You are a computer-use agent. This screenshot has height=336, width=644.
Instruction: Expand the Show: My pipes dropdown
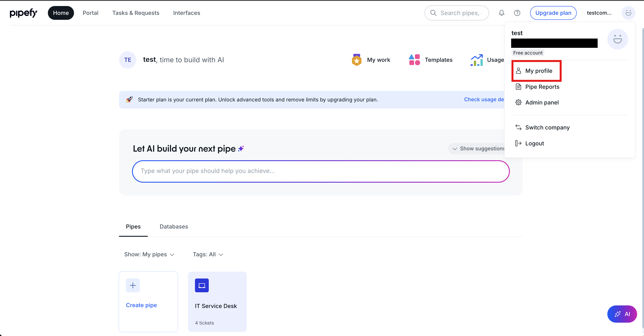(149, 254)
